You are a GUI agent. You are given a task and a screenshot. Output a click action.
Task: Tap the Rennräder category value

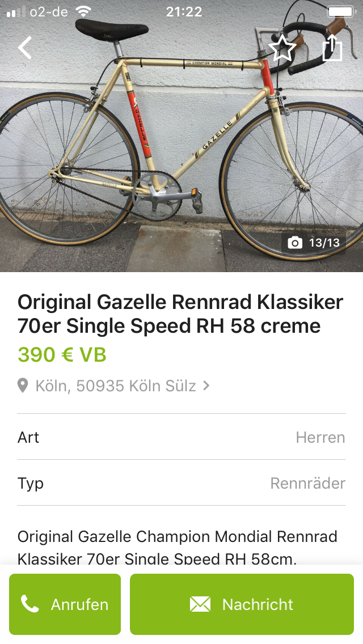[x=308, y=484]
